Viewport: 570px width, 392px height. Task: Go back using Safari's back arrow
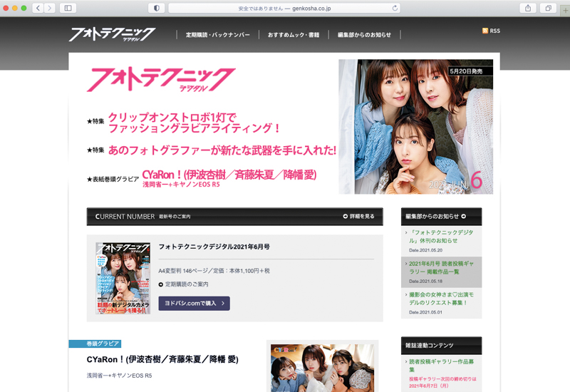point(38,8)
